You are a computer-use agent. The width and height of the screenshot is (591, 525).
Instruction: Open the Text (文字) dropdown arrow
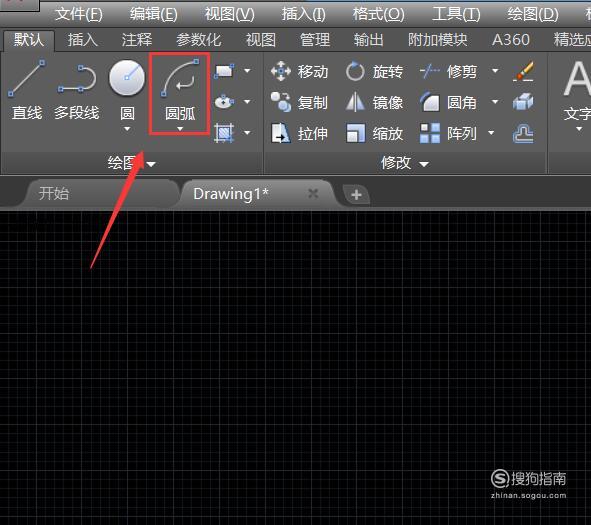[579, 129]
